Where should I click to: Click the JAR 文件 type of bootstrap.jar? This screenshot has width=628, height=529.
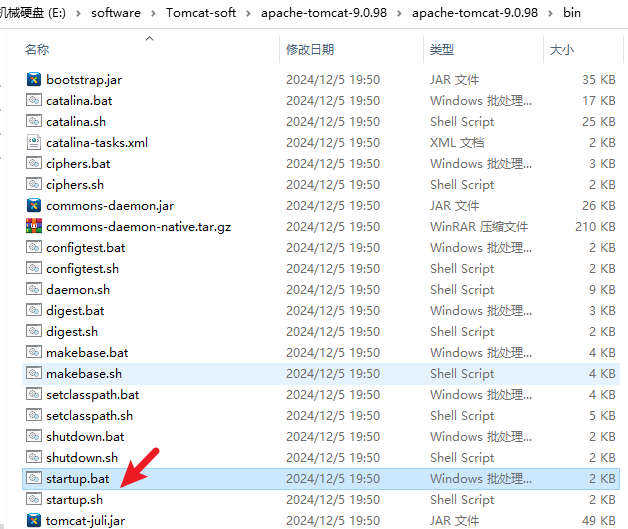point(455,80)
